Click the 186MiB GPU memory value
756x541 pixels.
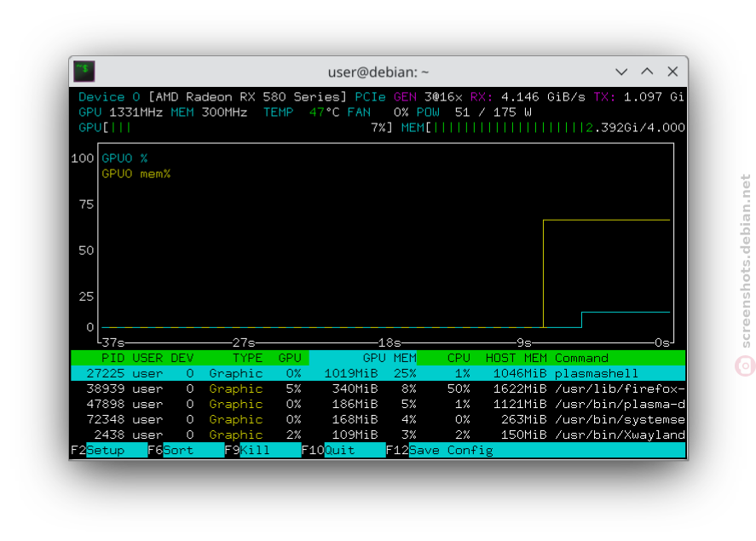coord(355,404)
